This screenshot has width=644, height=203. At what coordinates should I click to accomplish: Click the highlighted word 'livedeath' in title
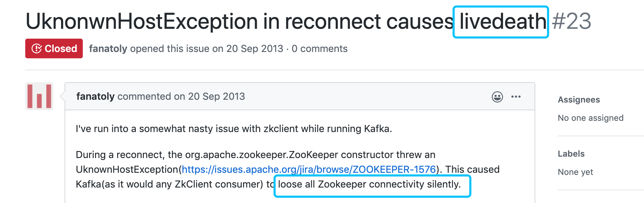tap(503, 21)
